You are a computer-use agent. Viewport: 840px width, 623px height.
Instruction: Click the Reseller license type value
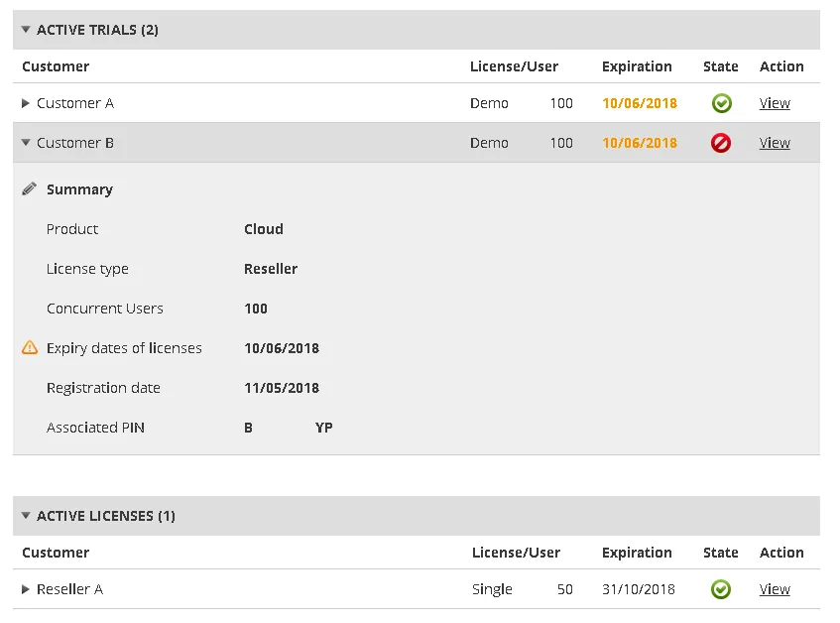coord(271,269)
